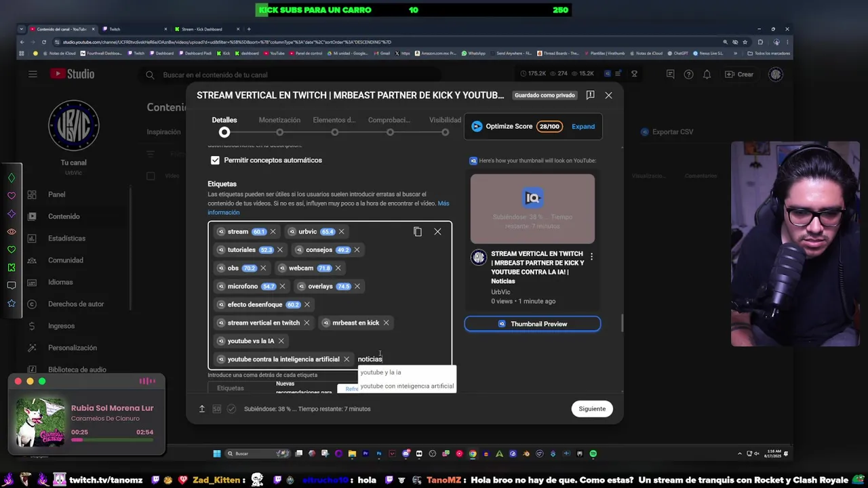Image resolution: width=868 pixels, height=488 pixels.
Task: Choose suggestion 'youtube con inteligencia artificial'
Action: 406,386
